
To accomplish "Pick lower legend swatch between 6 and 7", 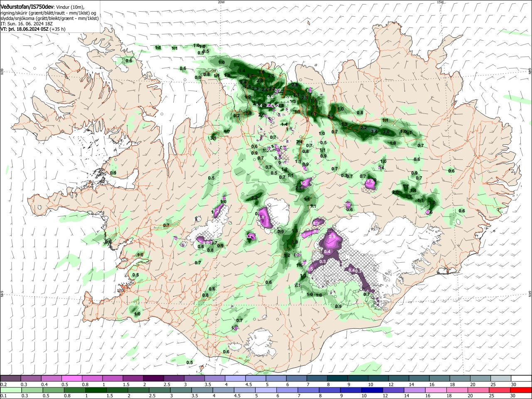I will (287, 390).
